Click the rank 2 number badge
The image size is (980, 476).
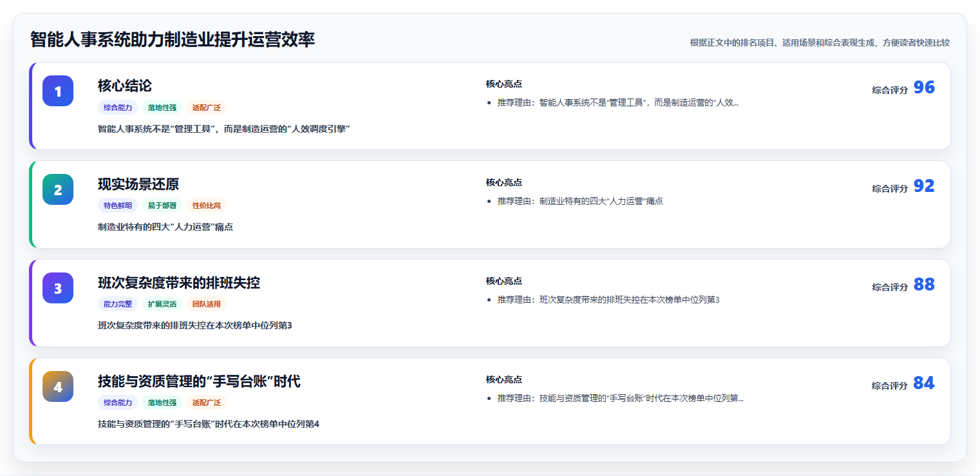(x=58, y=189)
